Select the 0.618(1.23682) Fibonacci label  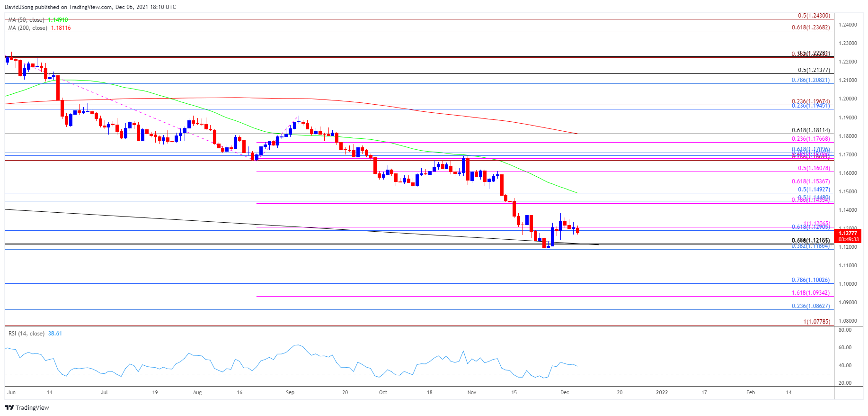(x=811, y=27)
